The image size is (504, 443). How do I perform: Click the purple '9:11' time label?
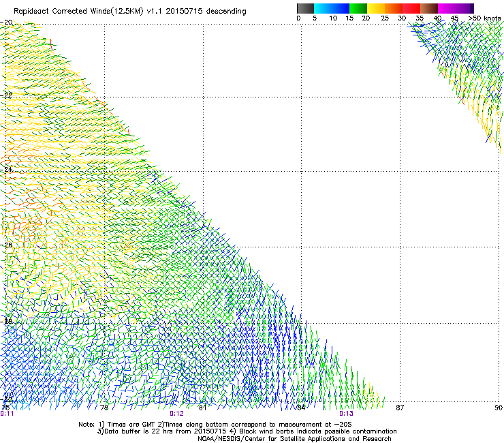tap(7, 414)
